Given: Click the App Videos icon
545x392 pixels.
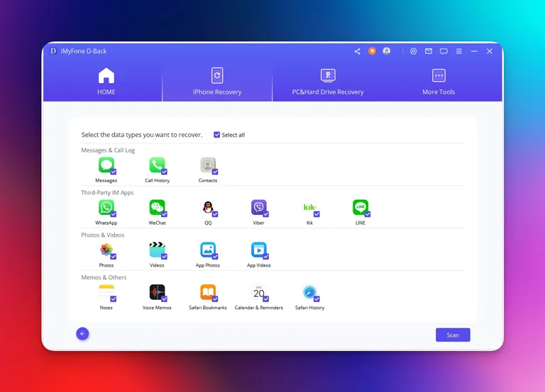Looking at the screenshot, I should (x=258, y=250).
